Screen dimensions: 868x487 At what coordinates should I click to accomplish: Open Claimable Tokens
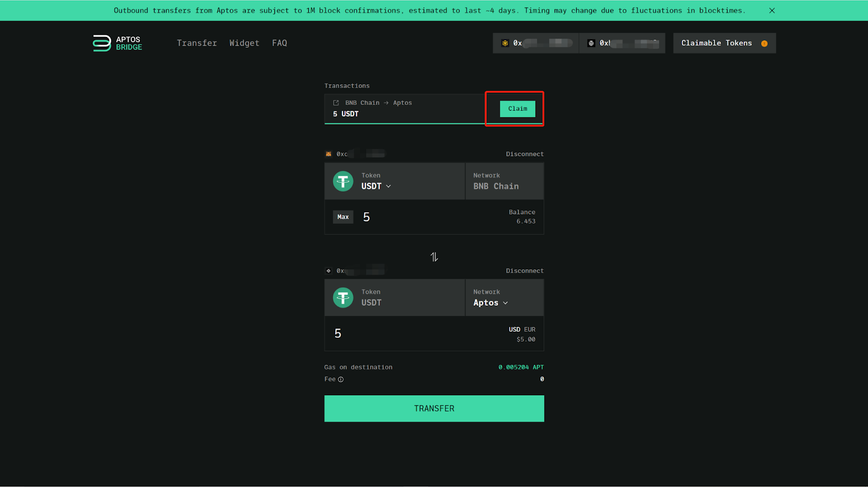pos(724,43)
